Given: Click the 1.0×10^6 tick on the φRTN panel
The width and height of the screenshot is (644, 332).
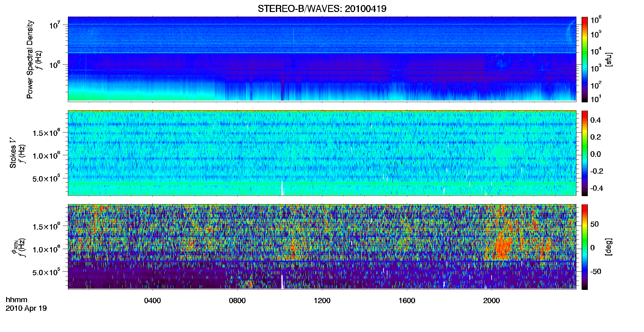Looking at the screenshot, I should (46, 249).
